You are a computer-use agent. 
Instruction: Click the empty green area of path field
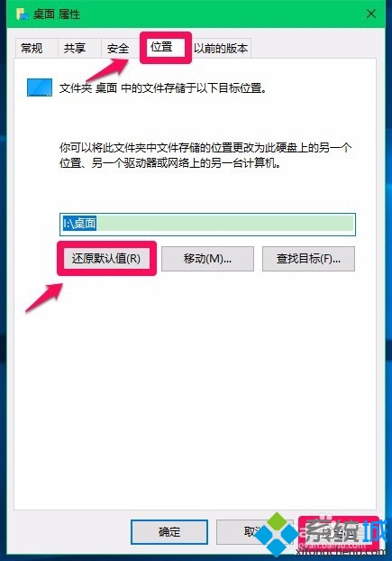click(225, 224)
